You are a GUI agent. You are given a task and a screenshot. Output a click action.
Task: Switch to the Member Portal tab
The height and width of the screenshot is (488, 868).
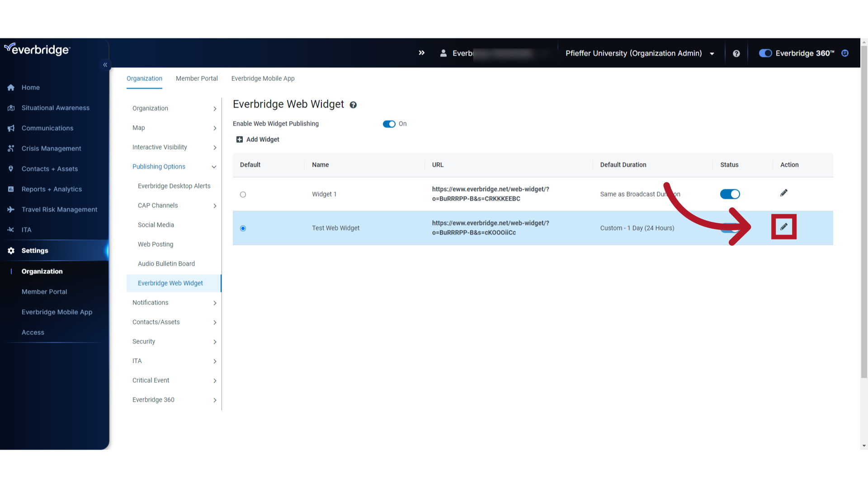point(197,78)
